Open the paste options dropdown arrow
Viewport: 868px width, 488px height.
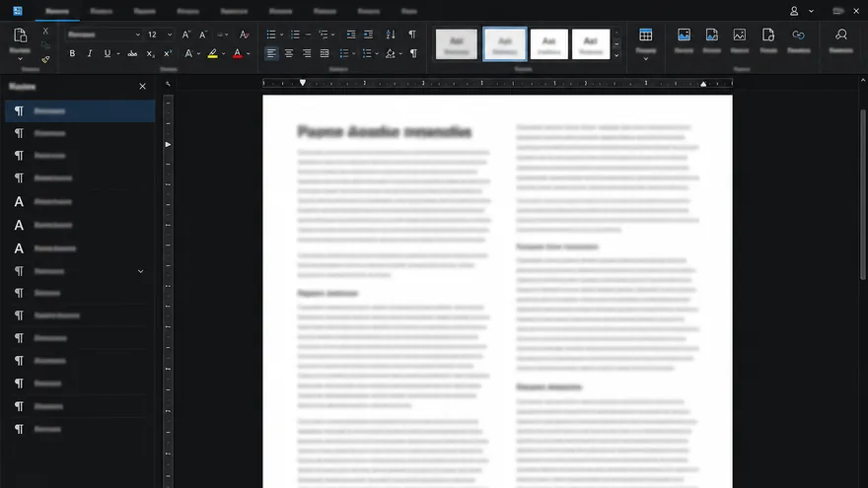click(x=20, y=58)
